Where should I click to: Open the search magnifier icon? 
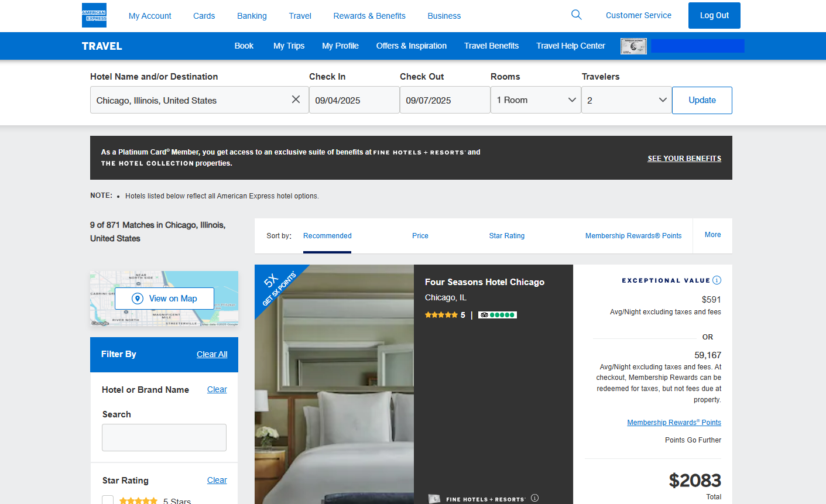(576, 15)
